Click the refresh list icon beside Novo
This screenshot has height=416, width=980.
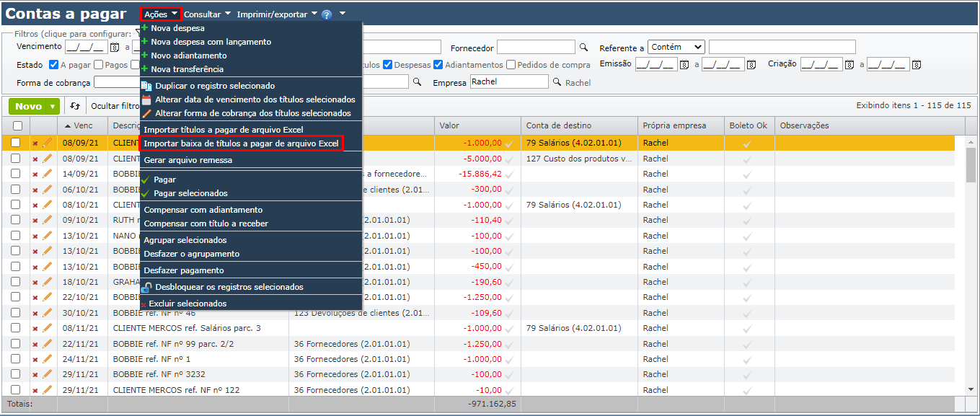coord(75,106)
